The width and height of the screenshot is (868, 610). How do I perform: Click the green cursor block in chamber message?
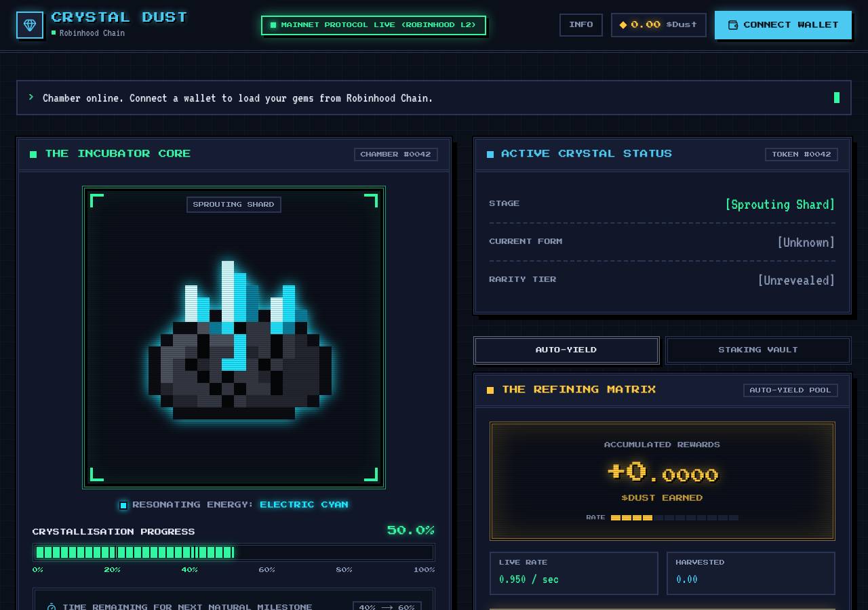tap(837, 98)
